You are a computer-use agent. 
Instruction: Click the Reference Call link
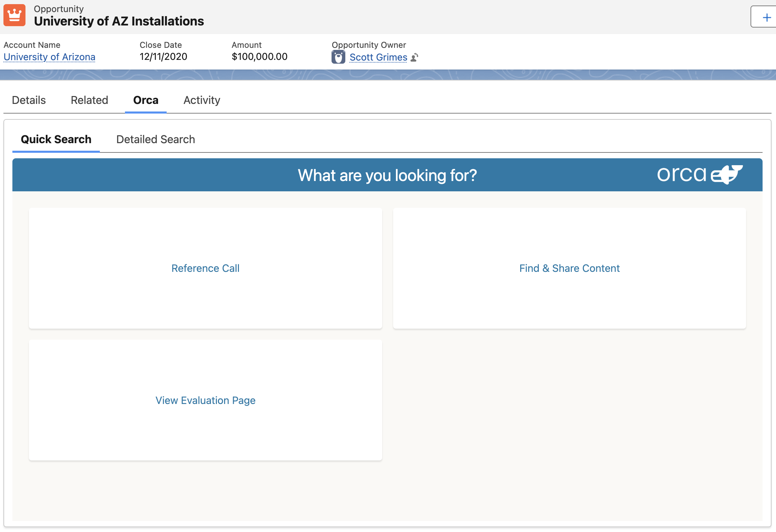(x=205, y=268)
